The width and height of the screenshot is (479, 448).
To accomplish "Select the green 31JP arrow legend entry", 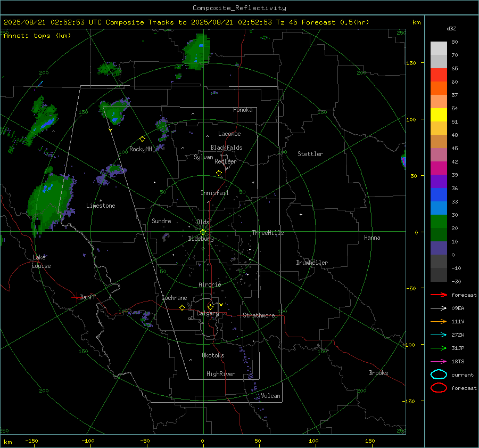I will click(x=439, y=348).
